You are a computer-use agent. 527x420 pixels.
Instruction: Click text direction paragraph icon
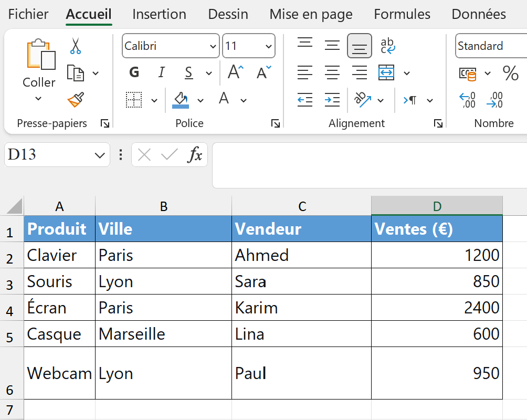point(410,100)
